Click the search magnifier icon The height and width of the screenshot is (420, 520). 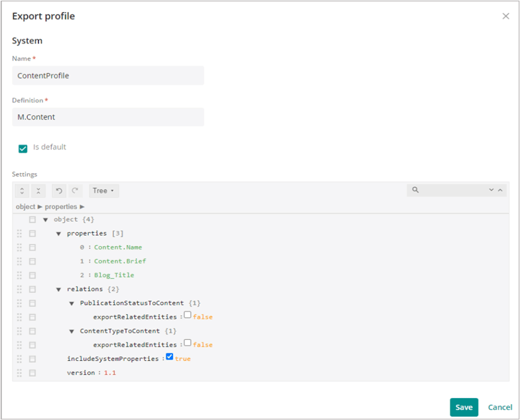(415, 190)
